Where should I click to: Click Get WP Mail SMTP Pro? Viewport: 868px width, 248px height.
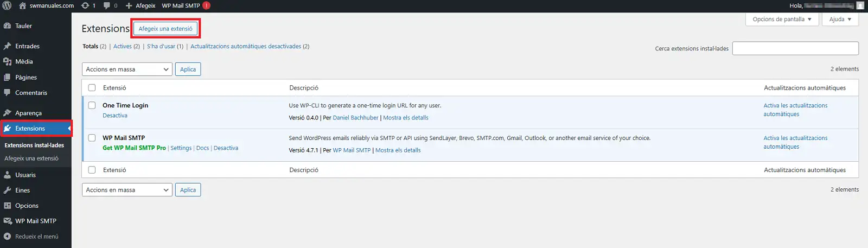[x=134, y=148]
